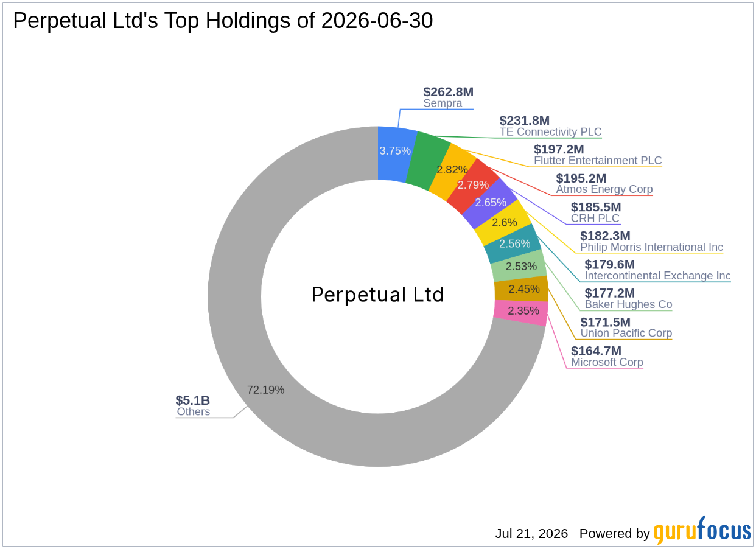Click the $5.1B value

coord(192,400)
